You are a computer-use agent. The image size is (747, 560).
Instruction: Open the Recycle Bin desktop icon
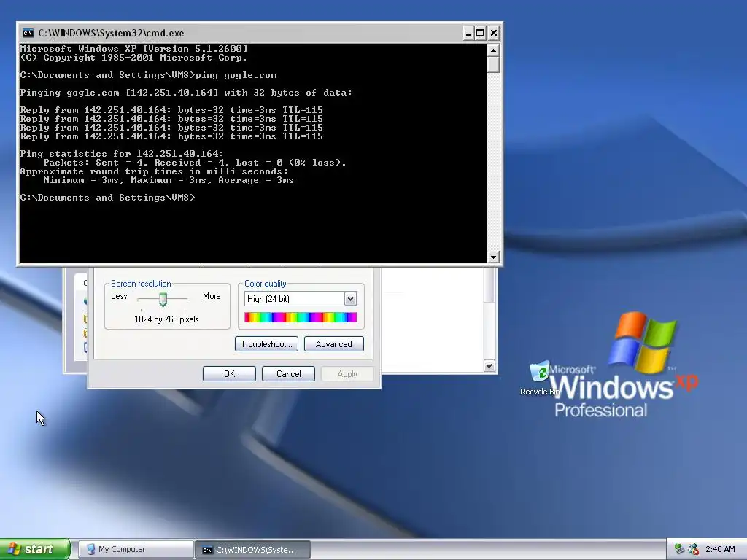click(540, 378)
